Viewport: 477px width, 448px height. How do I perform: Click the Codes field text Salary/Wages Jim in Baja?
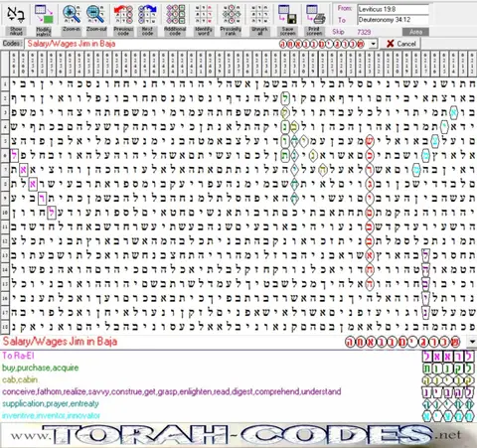(72, 44)
